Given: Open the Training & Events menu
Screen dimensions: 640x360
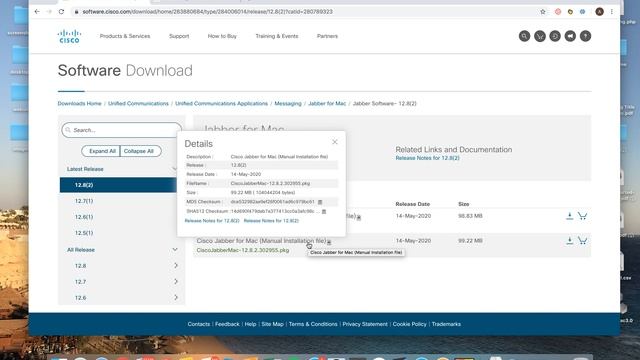Looking at the screenshot, I should coord(277,36).
